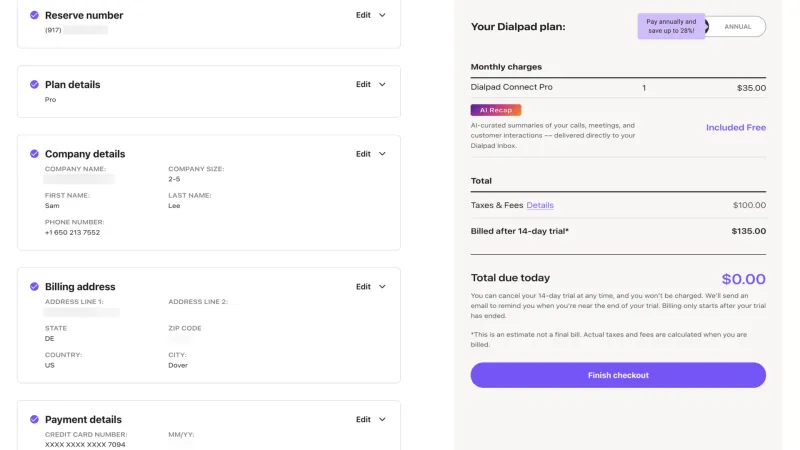Edit the Plan details

[x=363, y=85]
